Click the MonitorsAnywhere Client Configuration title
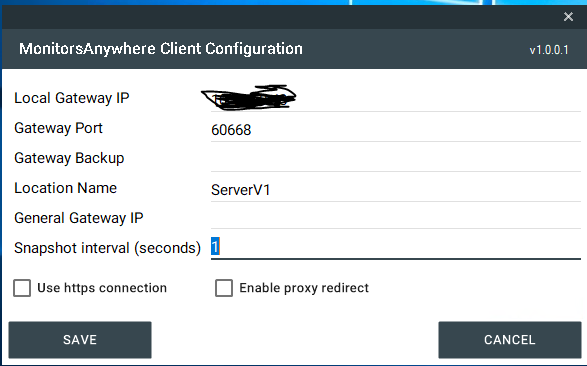Screen dimensions: 587x366 point(161,49)
